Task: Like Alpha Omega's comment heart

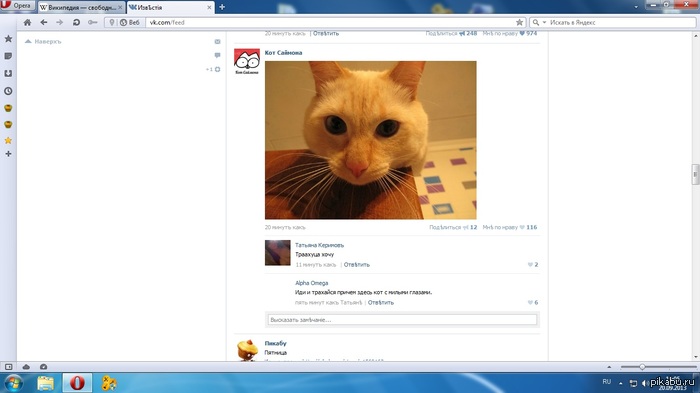Action: click(530, 302)
